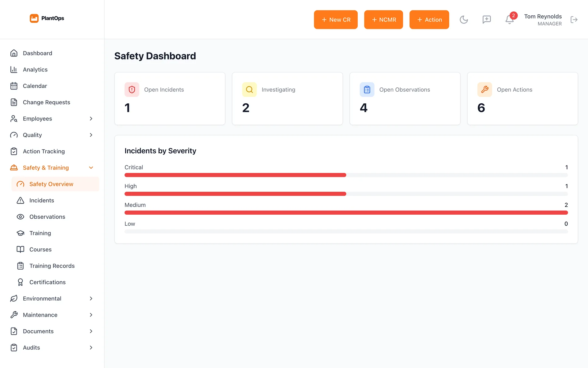Expand the Audits submenu
Viewport: 588px width, 368px height.
pos(91,348)
